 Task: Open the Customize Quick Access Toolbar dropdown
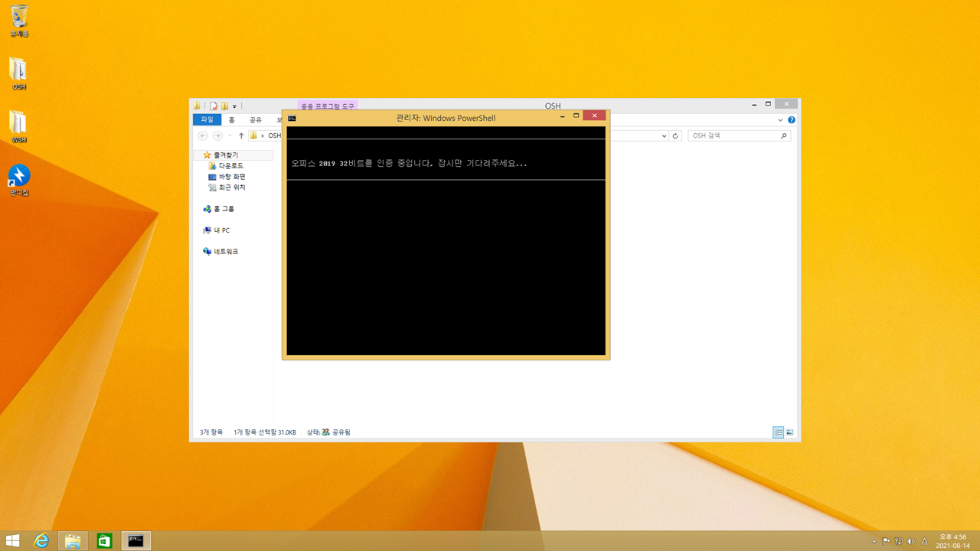[x=234, y=106]
